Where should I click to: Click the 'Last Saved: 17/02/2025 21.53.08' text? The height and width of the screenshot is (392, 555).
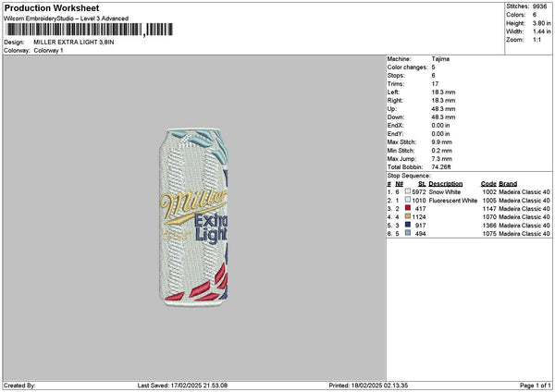[182, 386]
